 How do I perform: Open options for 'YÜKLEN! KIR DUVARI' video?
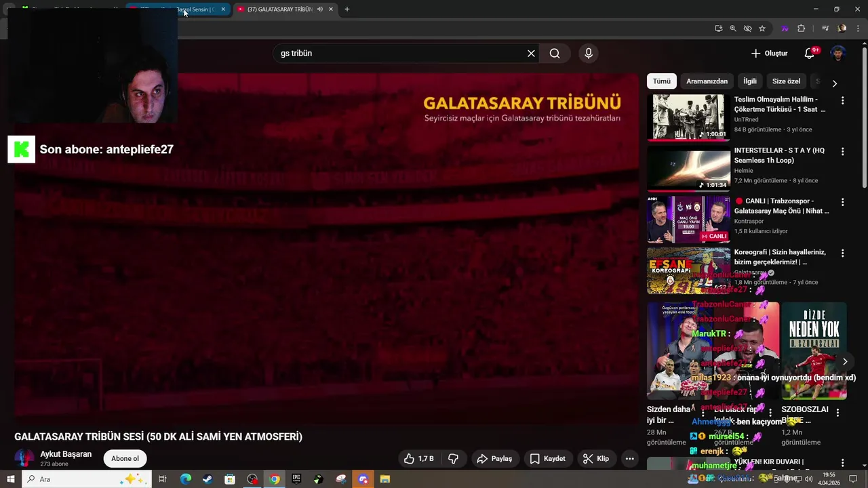tap(843, 463)
